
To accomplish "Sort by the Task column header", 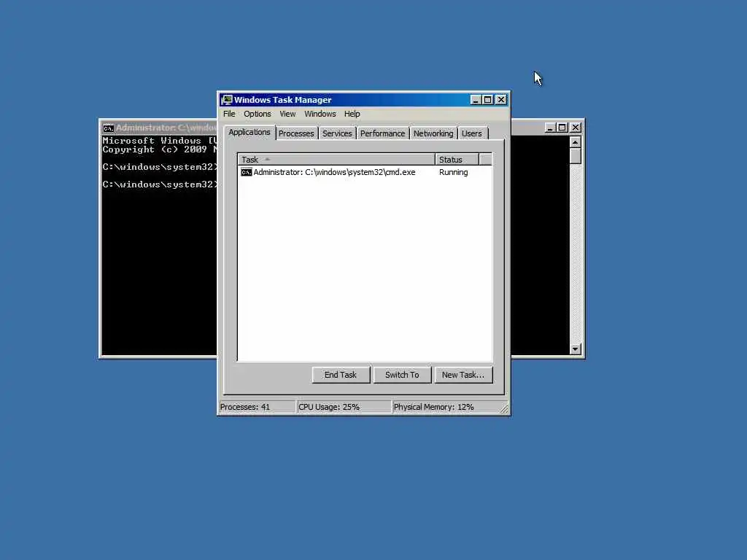I will pyautogui.click(x=336, y=160).
